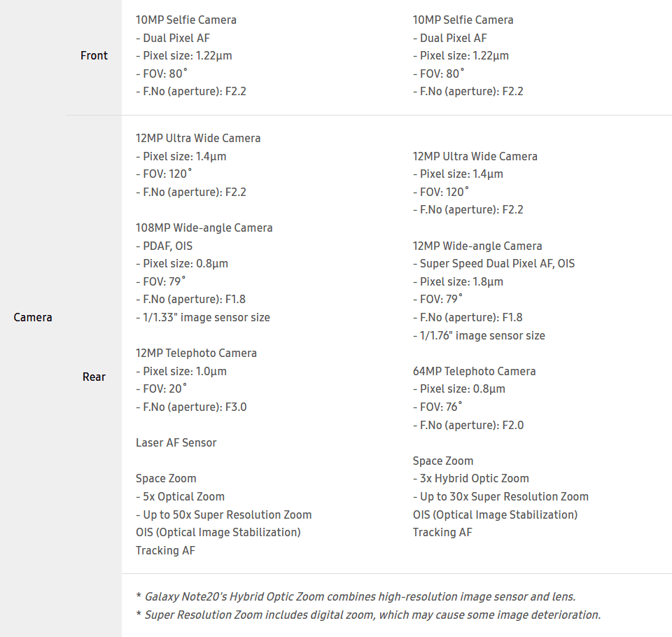
Task: Click the PDAF, OIS spec line
Action: (164, 246)
